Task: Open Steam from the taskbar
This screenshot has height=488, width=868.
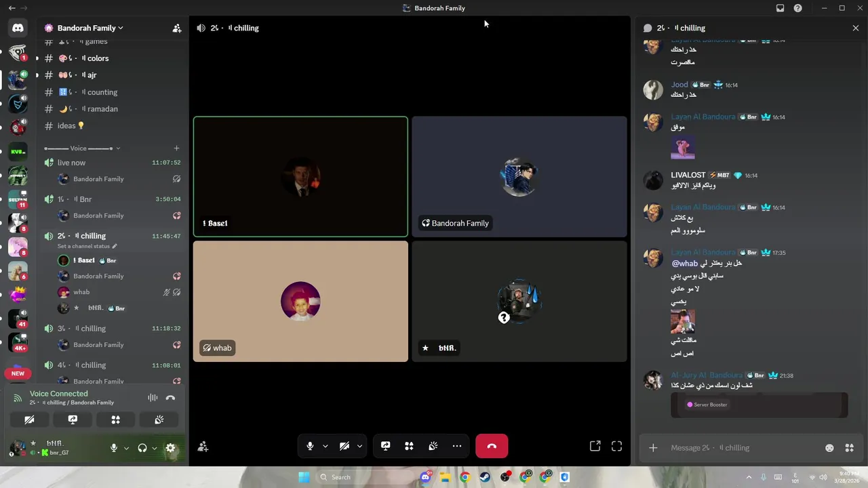Action: (485, 477)
